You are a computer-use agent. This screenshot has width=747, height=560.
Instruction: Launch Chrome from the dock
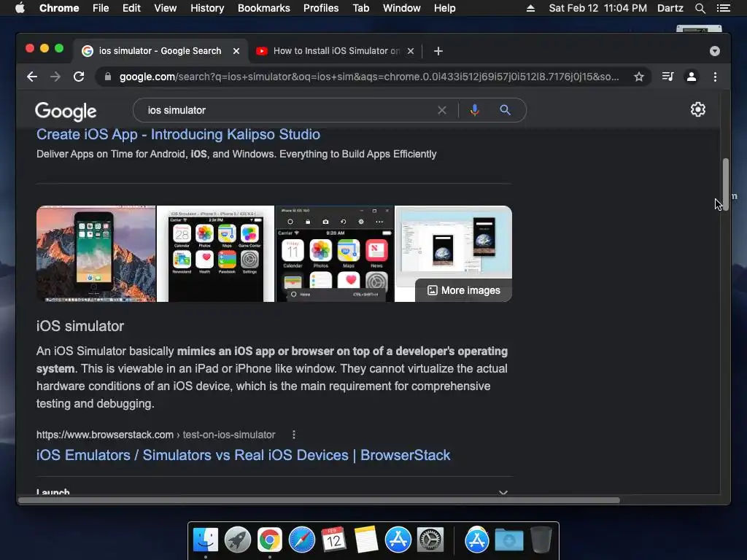click(270, 540)
